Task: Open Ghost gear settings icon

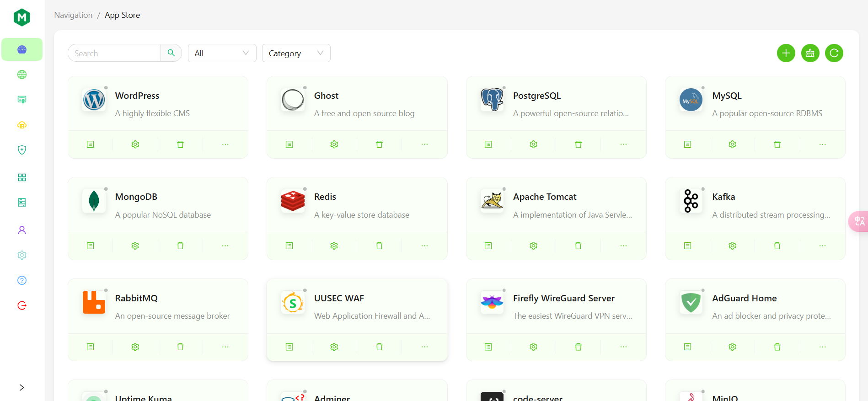Action: coord(334,144)
